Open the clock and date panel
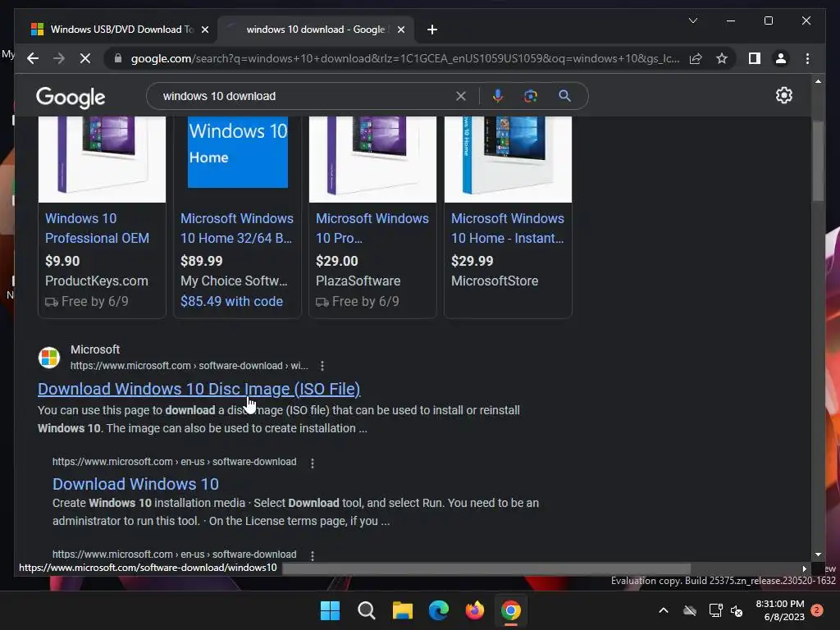Image resolution: width=840 pixels, height=630 pixels. (x=780, y=610)
